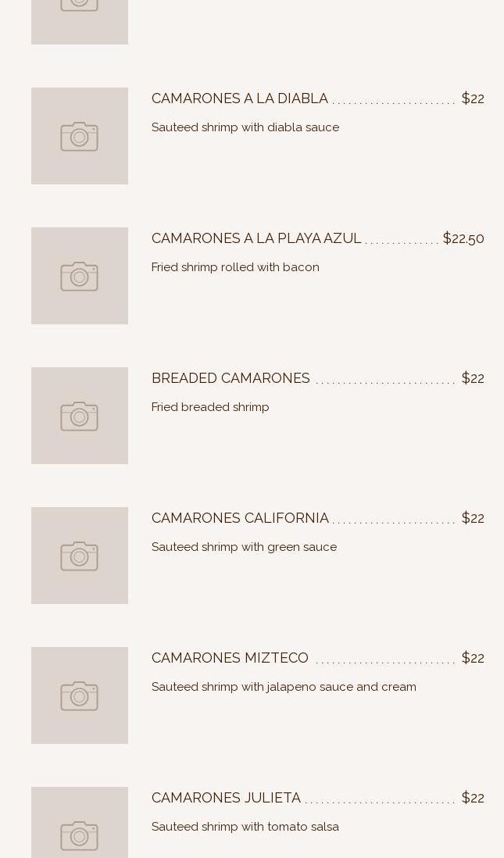This screenshot has width=504, height=858.
Task: Click the $22 price for Camarones a la Diabla
Action: tap(473, 98)
